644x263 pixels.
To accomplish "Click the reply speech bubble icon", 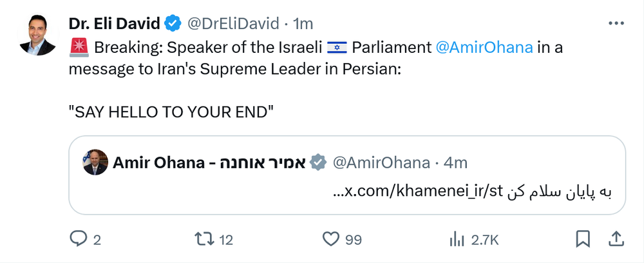I will [78, 239].
